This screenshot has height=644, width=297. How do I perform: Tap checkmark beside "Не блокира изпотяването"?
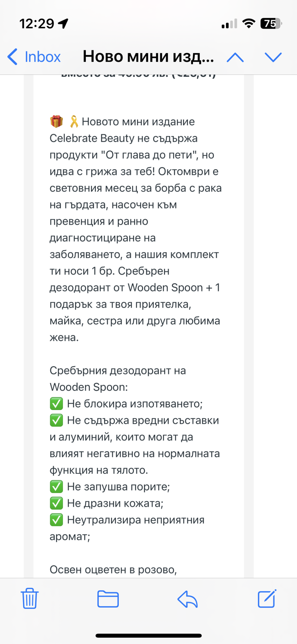[57, 404]
